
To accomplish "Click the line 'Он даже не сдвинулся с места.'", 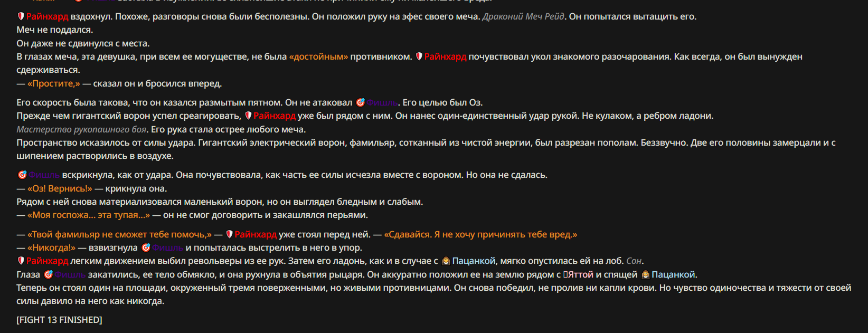I will click(x=83, y=43).
